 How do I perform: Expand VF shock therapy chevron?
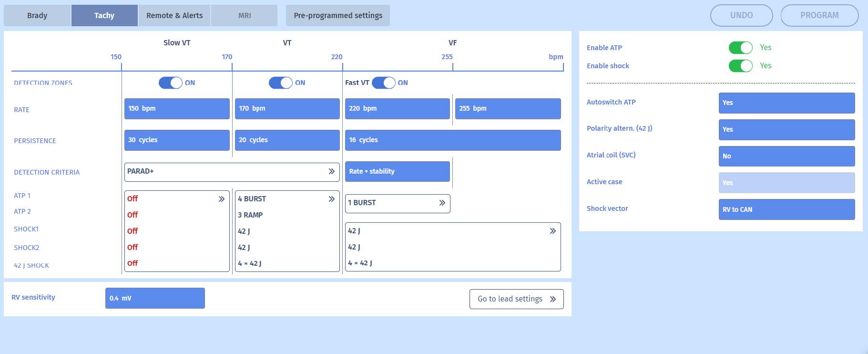552,231
